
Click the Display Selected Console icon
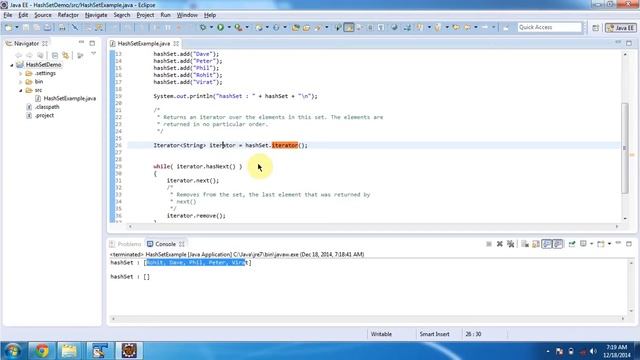pyautogui.click(x=583, y=244)
